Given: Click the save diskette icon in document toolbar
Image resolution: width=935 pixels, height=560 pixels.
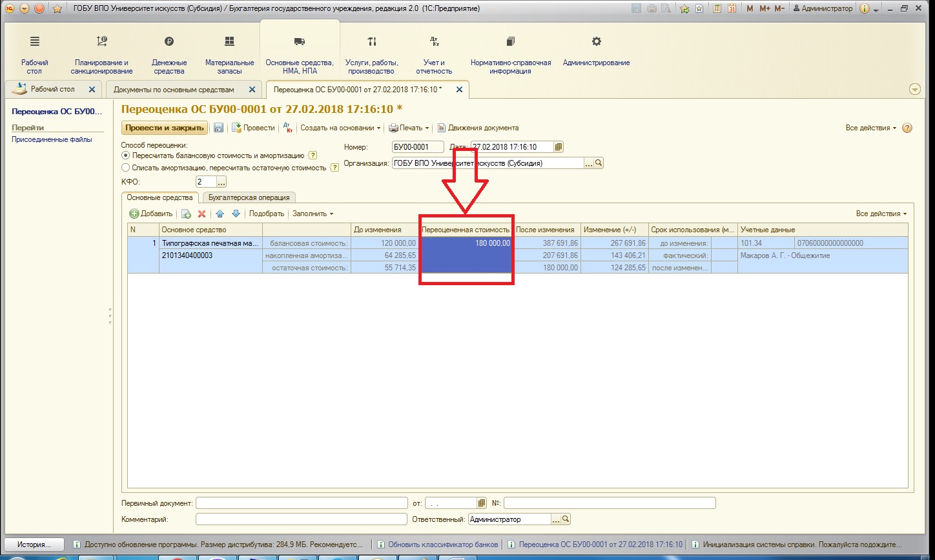Looking at the screenshot, I should [218, 128].
